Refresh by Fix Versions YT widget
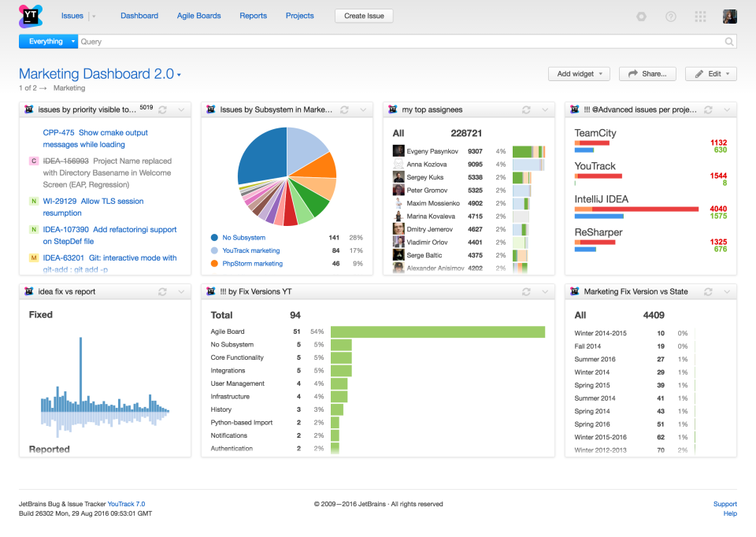This screenshot has width=756, height=537. (x=526, y=291)
